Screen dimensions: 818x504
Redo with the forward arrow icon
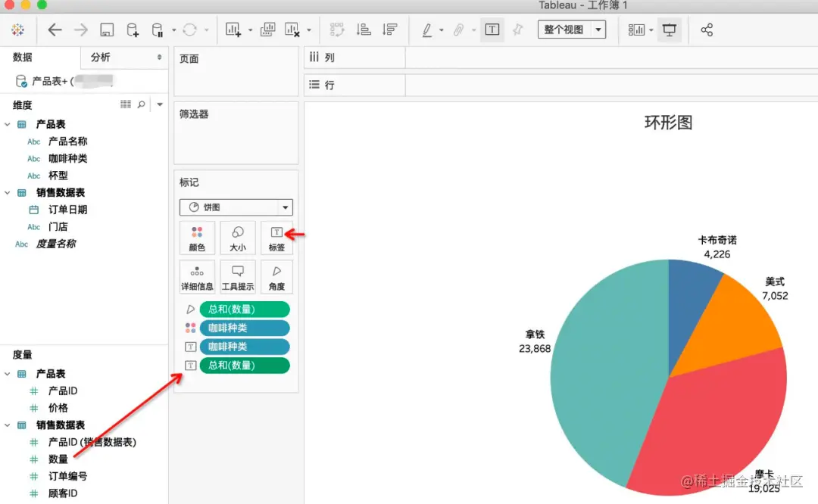tap(81, 30)
